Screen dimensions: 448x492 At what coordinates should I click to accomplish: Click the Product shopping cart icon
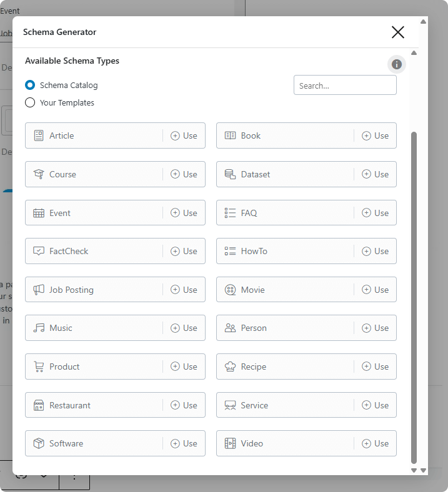(39, 367)
